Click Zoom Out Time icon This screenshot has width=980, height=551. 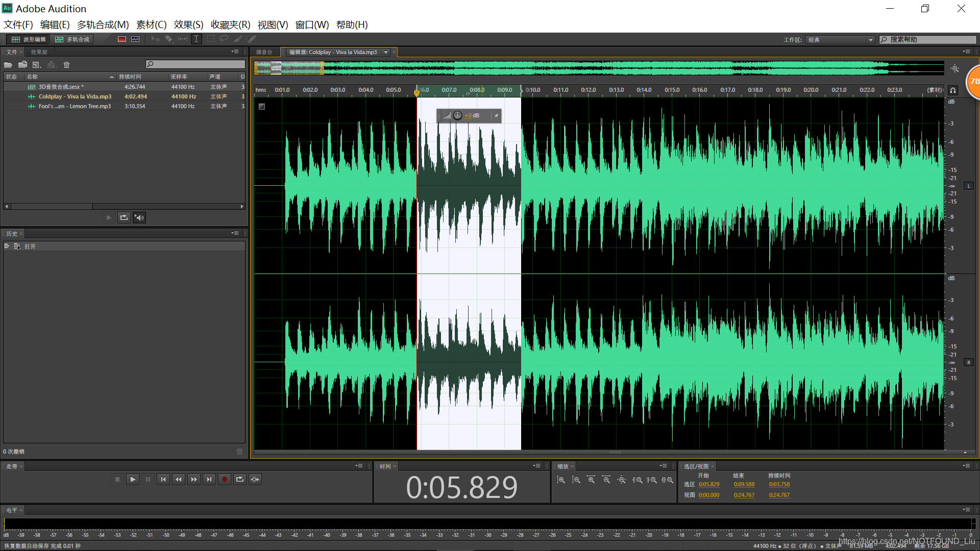click(x=606, y=480)
